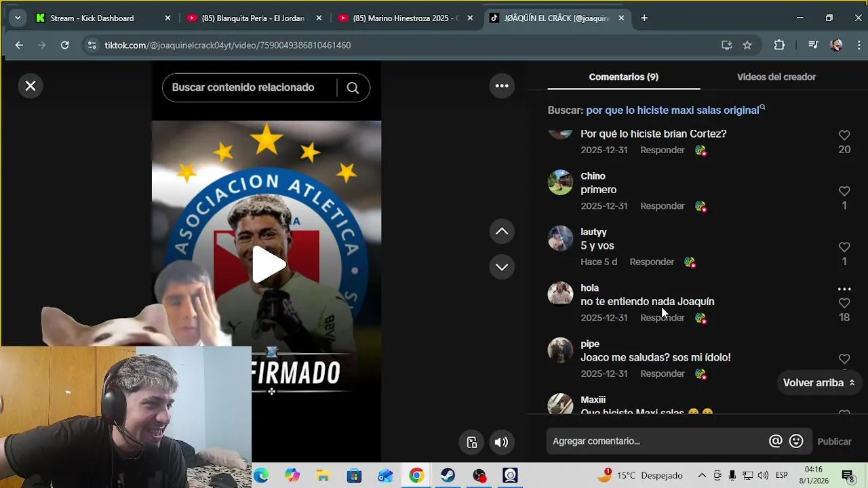Go to the next video arrow
868x488 pixels.
point(502,266)
